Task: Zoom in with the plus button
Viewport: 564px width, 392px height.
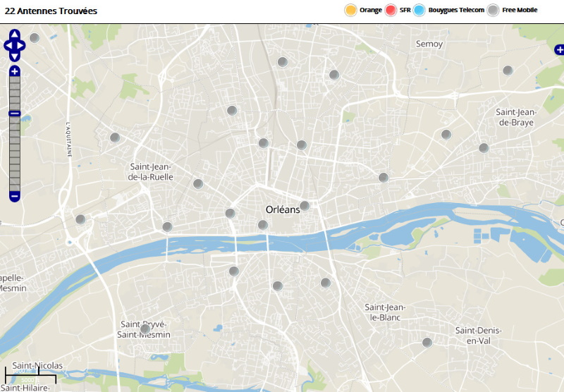Action: pos(15,71)
